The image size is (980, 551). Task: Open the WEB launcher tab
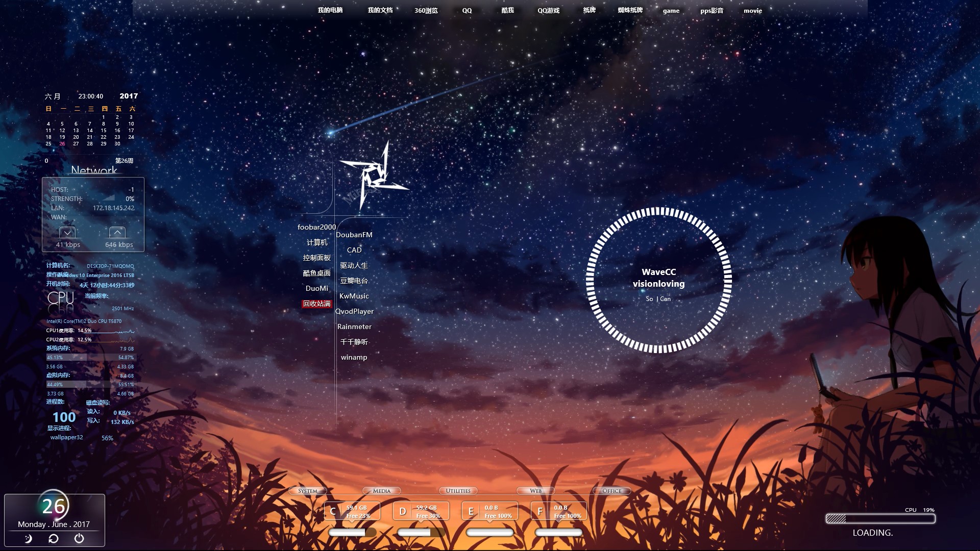tap(536, 491)
